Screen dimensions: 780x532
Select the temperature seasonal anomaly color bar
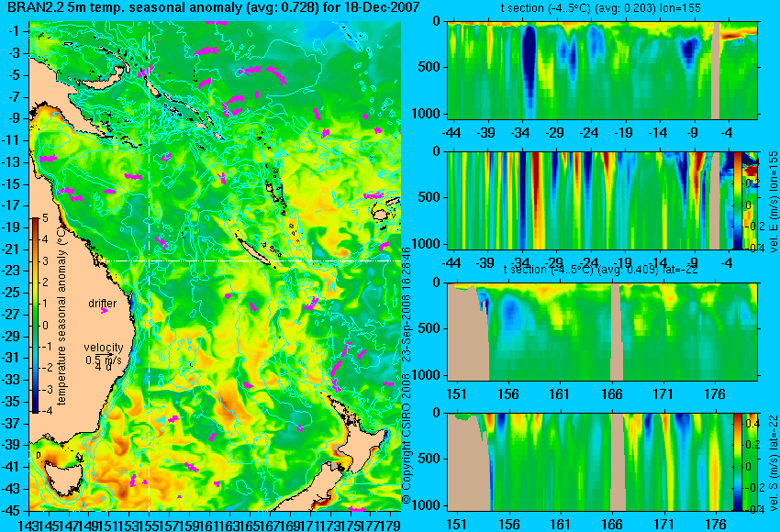(35, 316)
